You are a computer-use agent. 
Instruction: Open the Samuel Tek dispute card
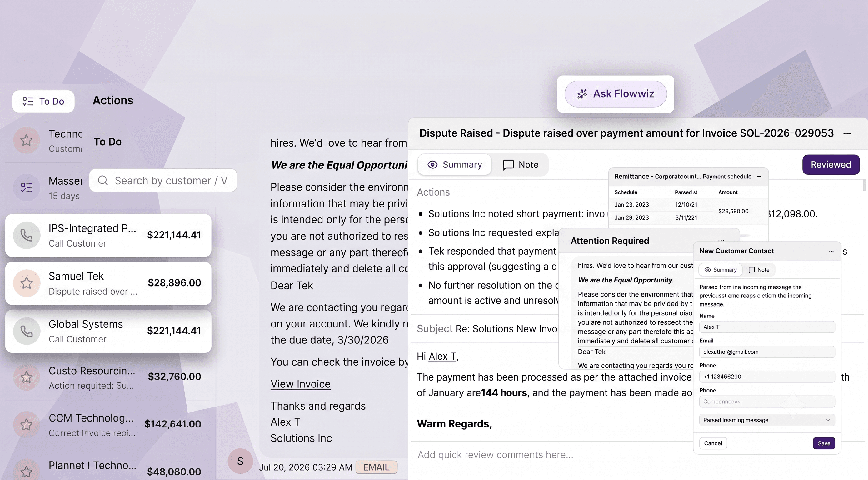click(x=108, y=283)
